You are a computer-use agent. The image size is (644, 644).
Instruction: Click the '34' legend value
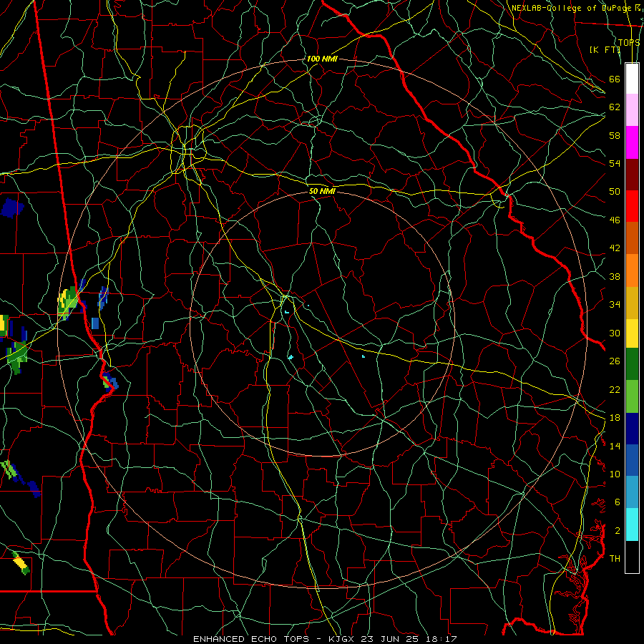tap(615, 304)
